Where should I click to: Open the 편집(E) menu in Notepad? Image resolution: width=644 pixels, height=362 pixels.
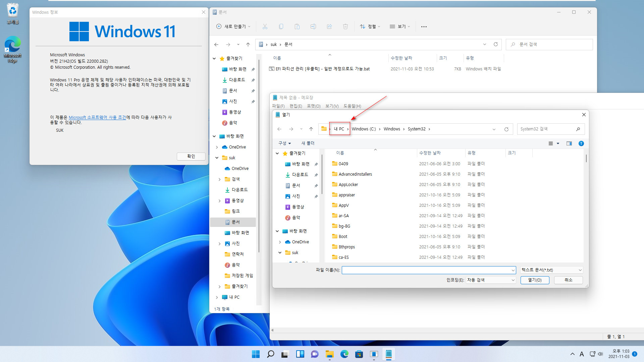[x=296, y=106]
